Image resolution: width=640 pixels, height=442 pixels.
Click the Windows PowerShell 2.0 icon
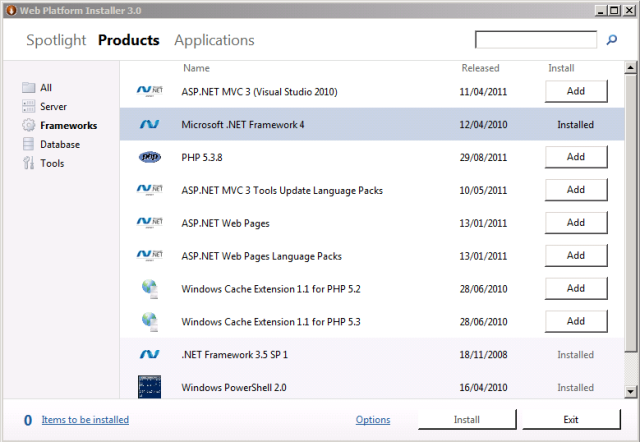(149, 386)
